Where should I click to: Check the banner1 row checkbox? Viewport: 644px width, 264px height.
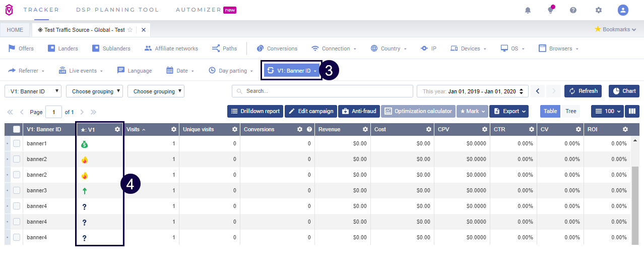point(17,144)
